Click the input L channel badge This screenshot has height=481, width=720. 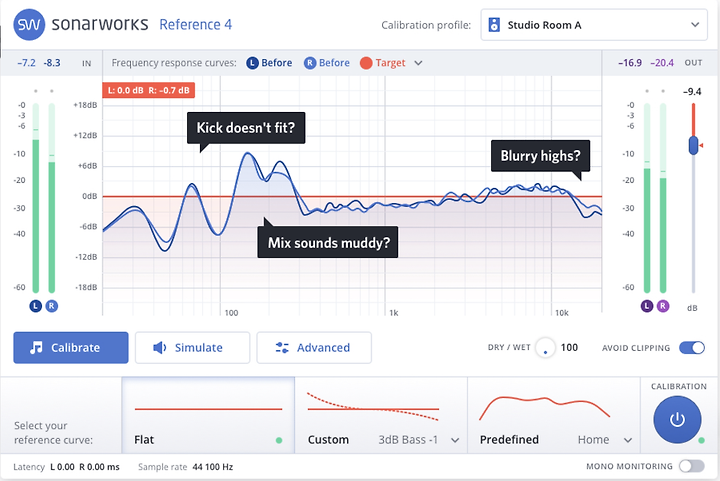(35, 306)
